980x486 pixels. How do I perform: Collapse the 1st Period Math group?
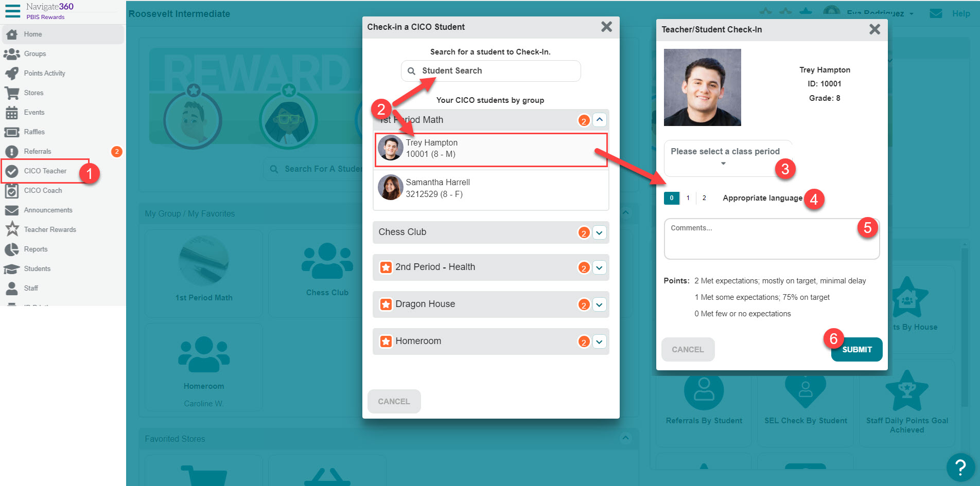pyautogui.click(x=599, y=120)
